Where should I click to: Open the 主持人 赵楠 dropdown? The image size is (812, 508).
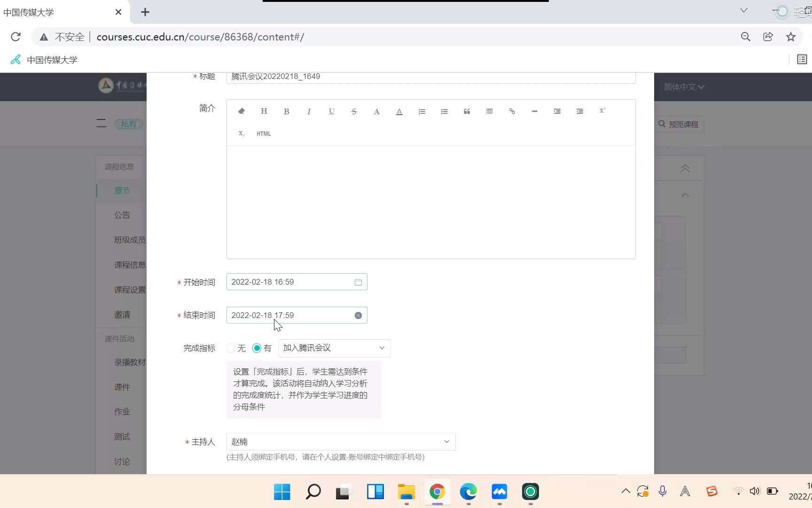[341, 442]
